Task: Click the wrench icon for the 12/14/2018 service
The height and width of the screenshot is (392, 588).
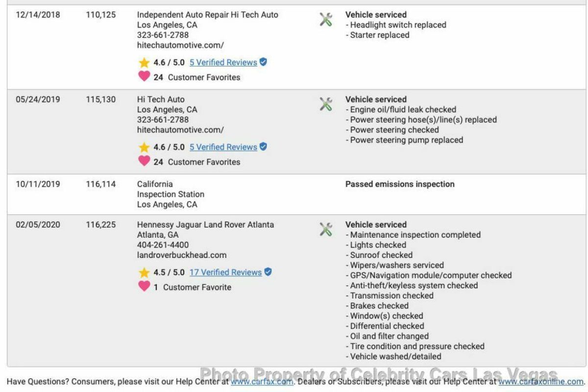Action: [x=326, y=20]
